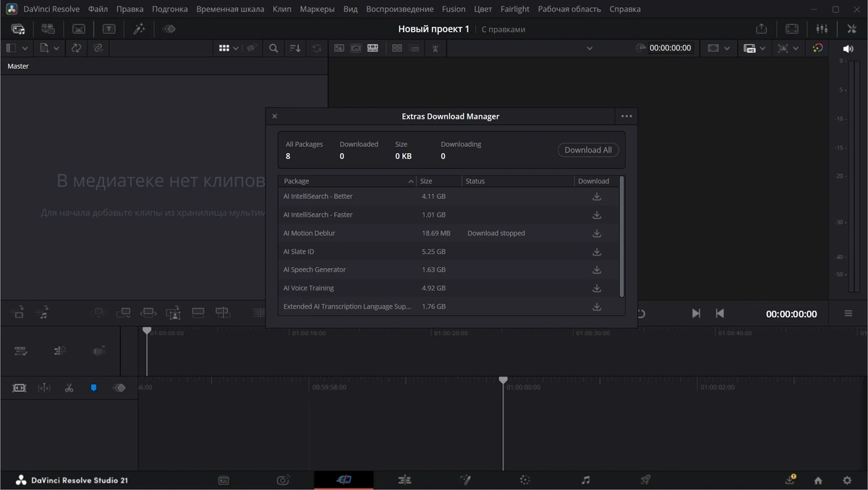The image size is (868, 490).
Task: Open the Titles panel
Action: (109, 29)
